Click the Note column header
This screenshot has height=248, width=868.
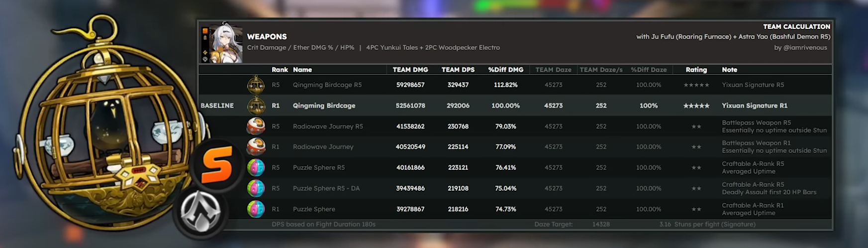point(730,70)
